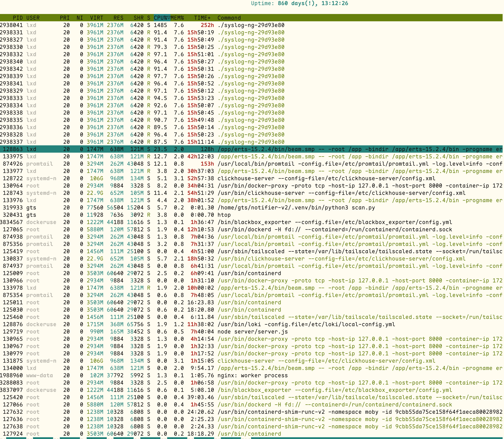504x439 pixels.
Task: Select syslog-ng row with PID 2938340
Action: 251,62
